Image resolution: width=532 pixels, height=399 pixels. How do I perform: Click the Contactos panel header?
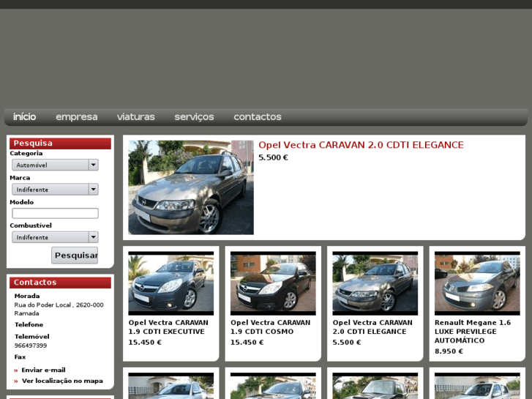click(x=60, y=283)
